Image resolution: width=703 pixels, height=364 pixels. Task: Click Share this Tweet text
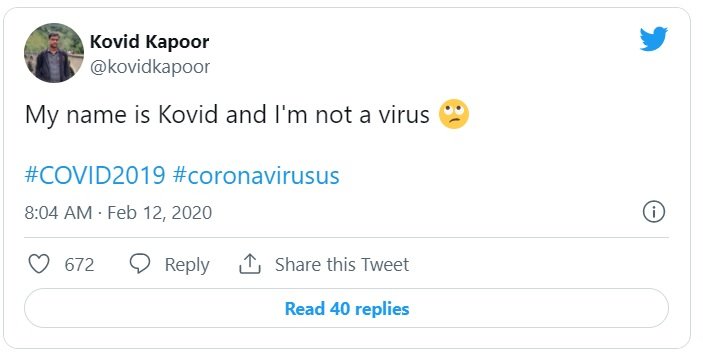[x=342, y=264]
